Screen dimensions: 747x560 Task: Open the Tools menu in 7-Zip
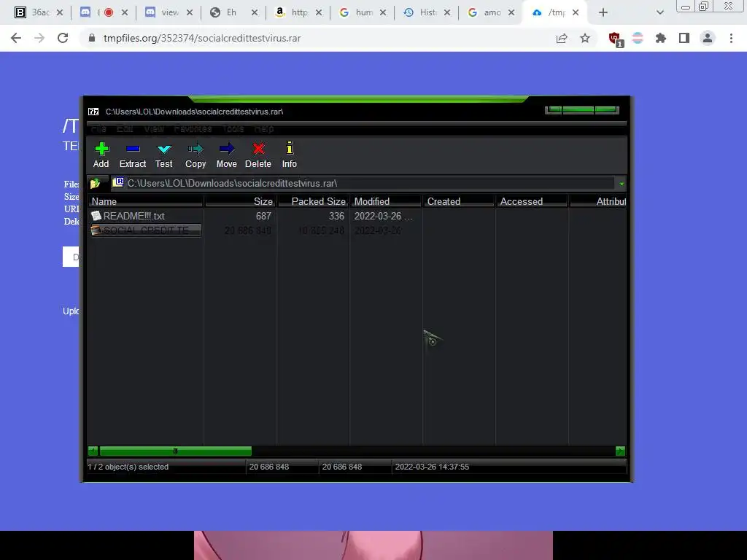point(233,128)
